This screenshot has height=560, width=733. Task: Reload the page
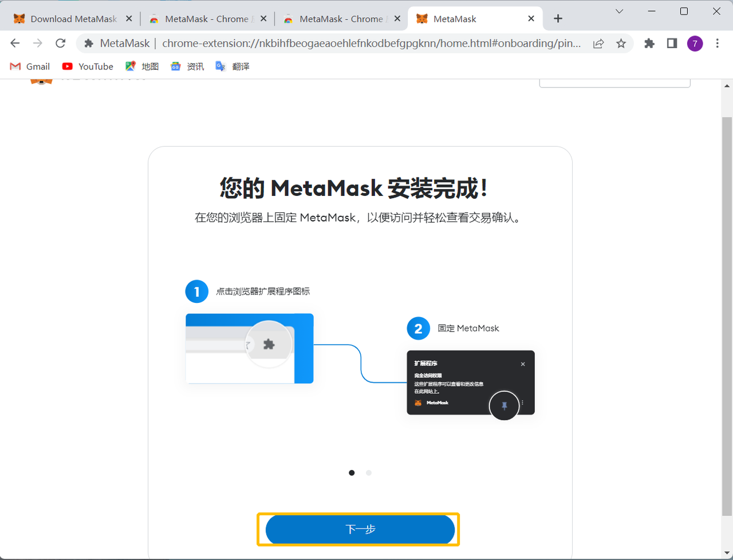click(60, 44)
